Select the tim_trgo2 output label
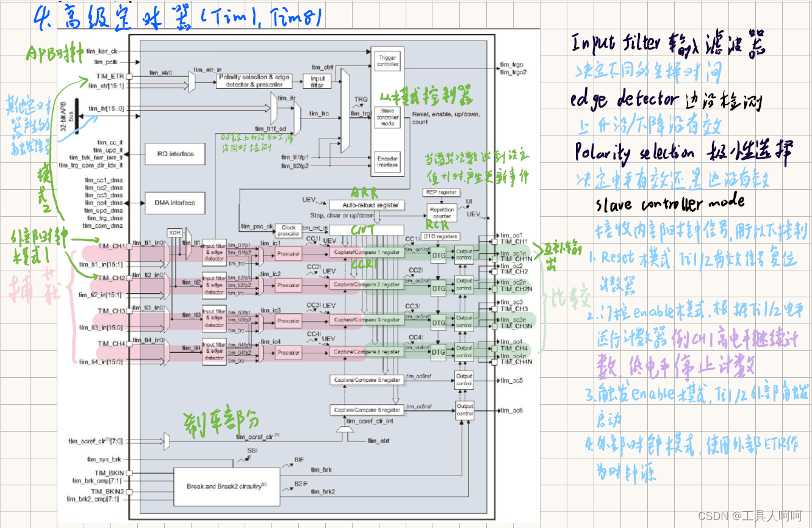Viewport: 812px width, 528px height. click(x=514, y=72)
